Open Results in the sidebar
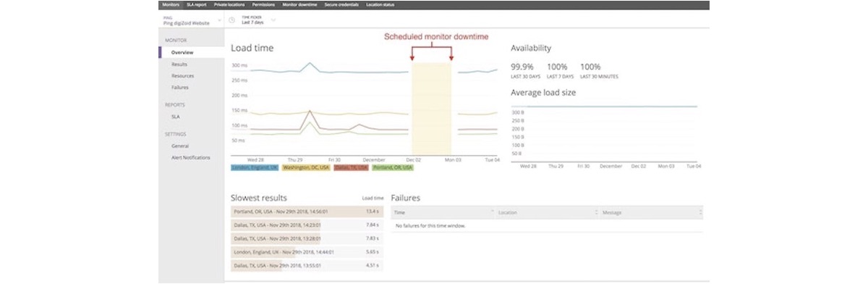The image size is (868, 284). click(x=179, y=64)
